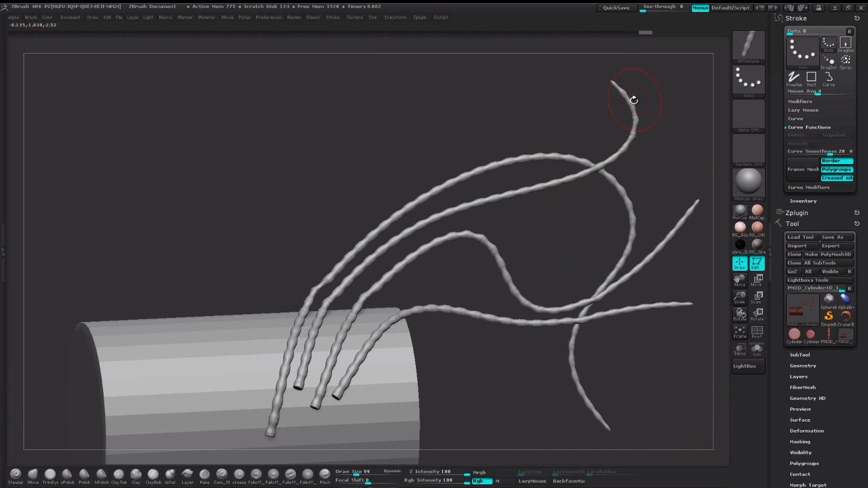Select the Spray stroke icon
This screenshot has height=488, width=868.
846,62
